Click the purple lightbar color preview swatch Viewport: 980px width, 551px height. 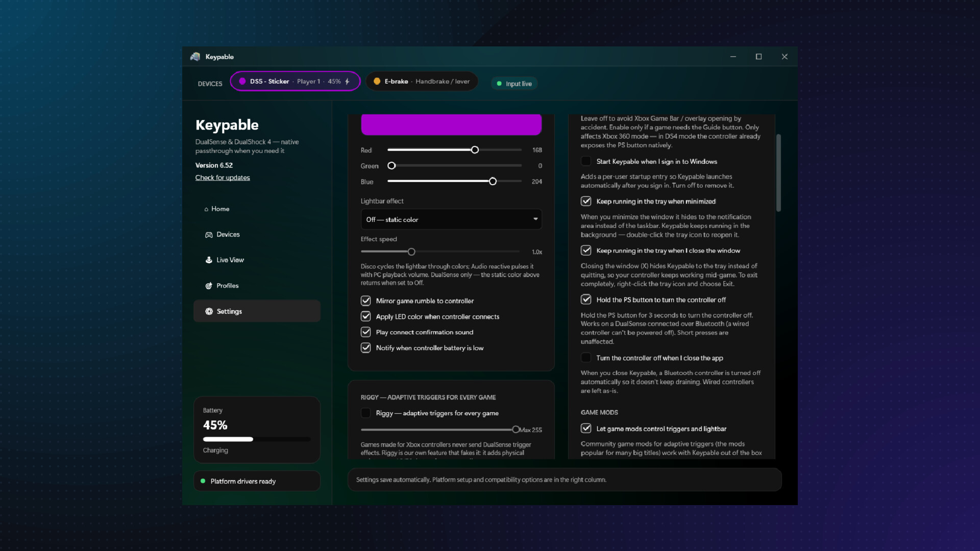click(451, 124)
